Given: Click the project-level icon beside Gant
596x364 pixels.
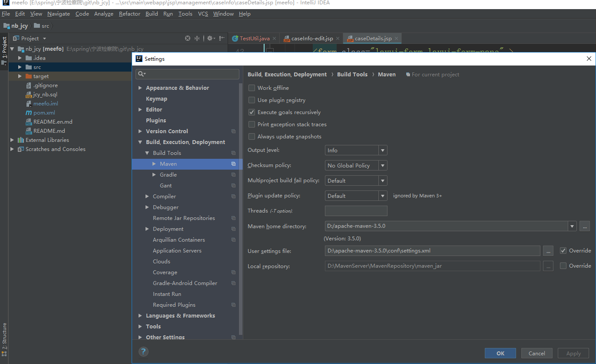Looking at the screenshot, I should (x=233, y=186).
